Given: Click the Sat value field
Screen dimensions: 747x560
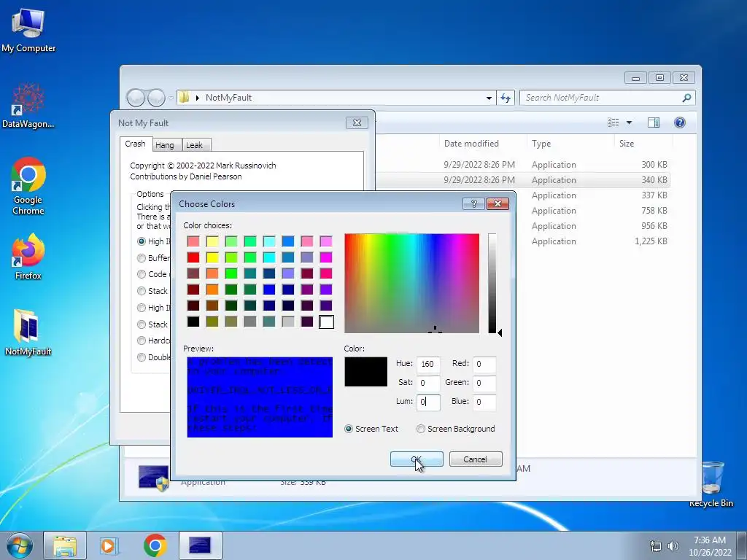Looking at the screenshot, I should tap(427, 384).
